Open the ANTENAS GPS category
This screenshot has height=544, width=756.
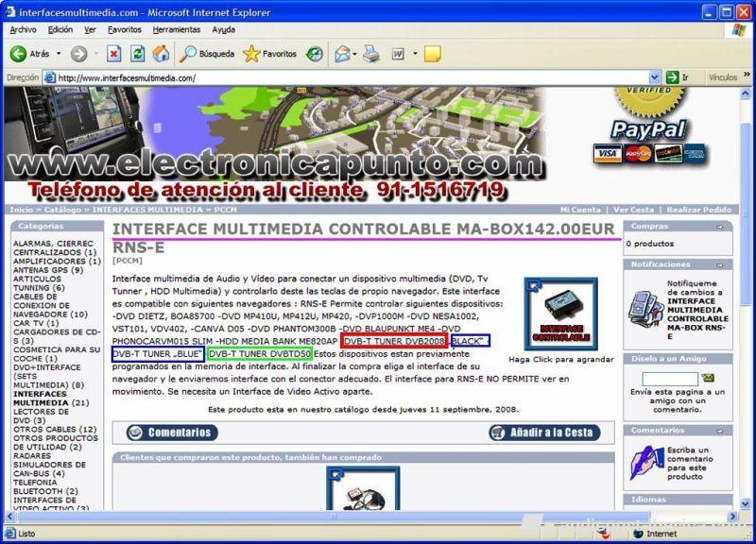pos(48,270)
